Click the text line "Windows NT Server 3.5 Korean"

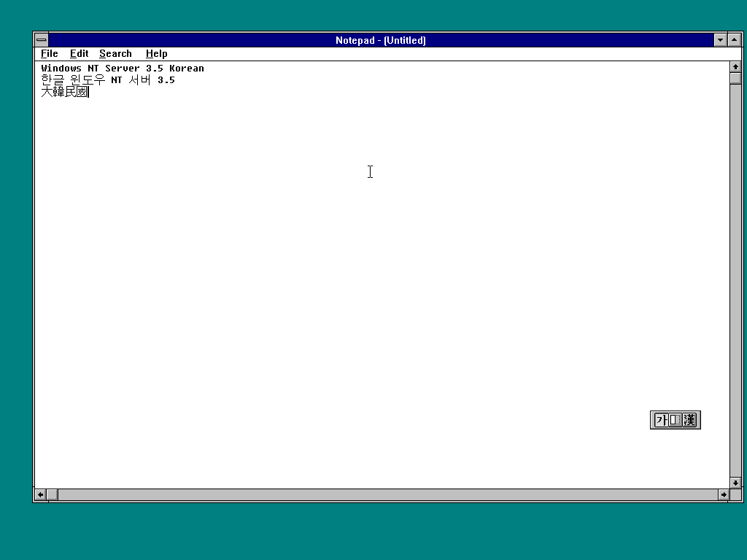pyautogui.click(x=123, y=69)
